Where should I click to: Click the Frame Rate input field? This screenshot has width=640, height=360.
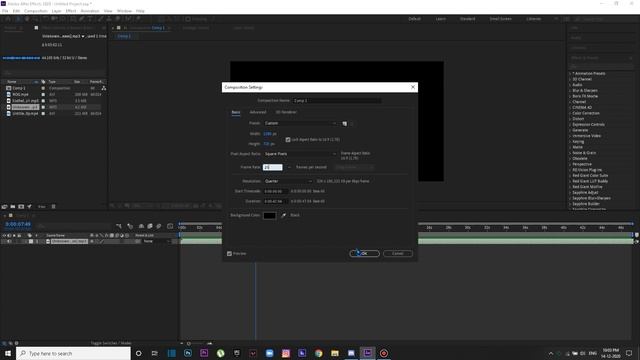(273, 167)
